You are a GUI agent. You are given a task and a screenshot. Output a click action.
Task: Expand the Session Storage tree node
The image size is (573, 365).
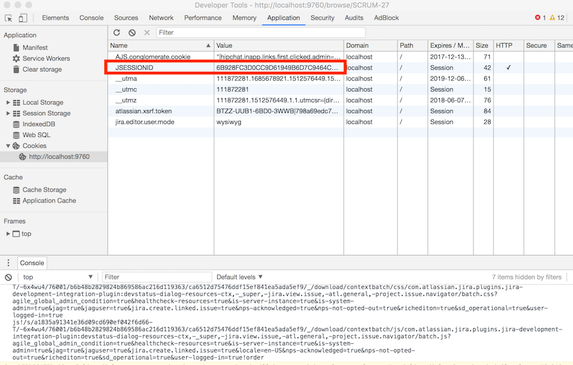click(x=8, y=114)
